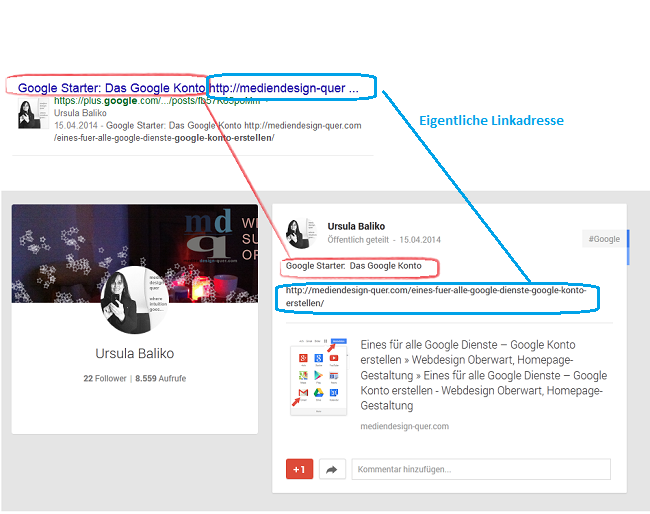Click the green plus.google.com result URL
The image size is (650, 514).
point(157,101)
